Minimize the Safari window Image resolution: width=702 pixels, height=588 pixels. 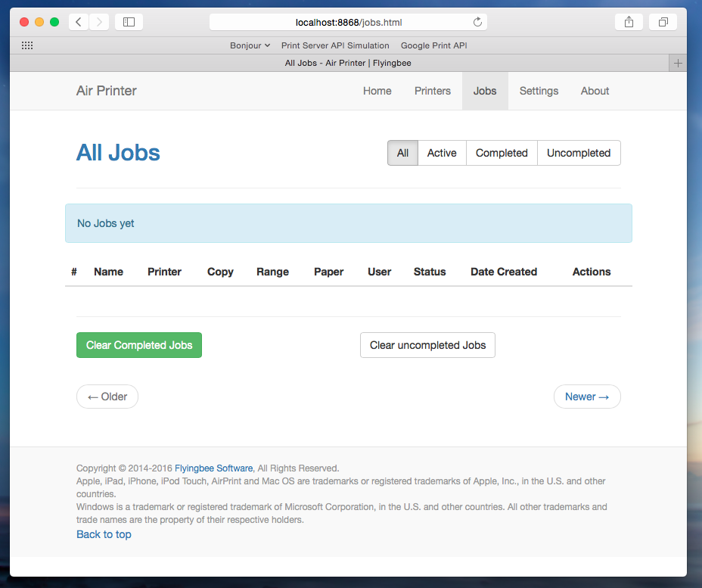click(39, 22)
